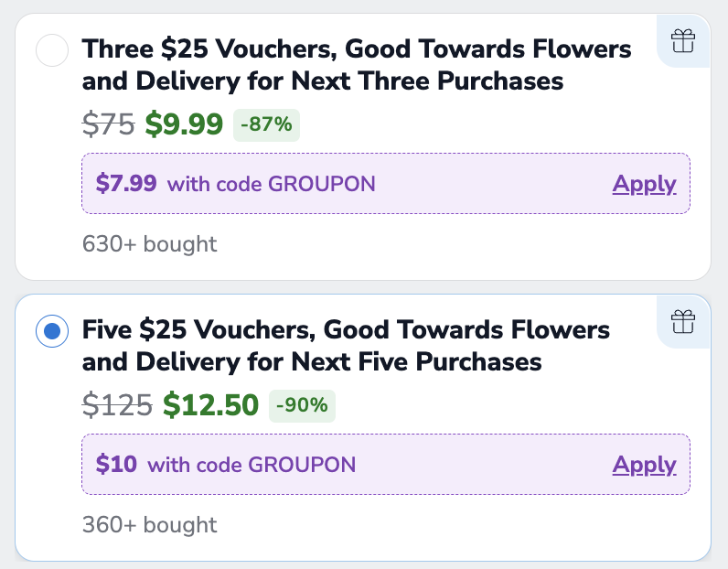
Task: Click the 360+ bought label
Action: tap(150, 525)
